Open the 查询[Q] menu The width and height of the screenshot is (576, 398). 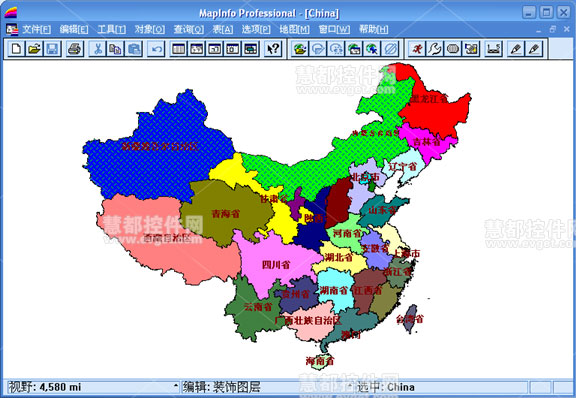189,29
